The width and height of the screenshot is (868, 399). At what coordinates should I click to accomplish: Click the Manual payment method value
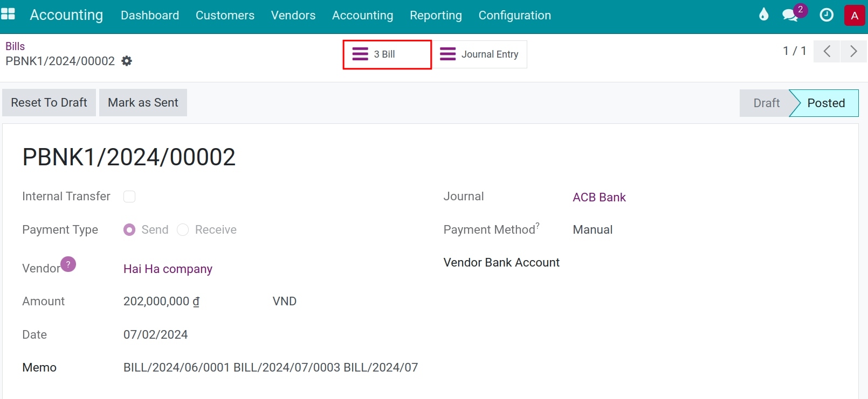point(593,229)
